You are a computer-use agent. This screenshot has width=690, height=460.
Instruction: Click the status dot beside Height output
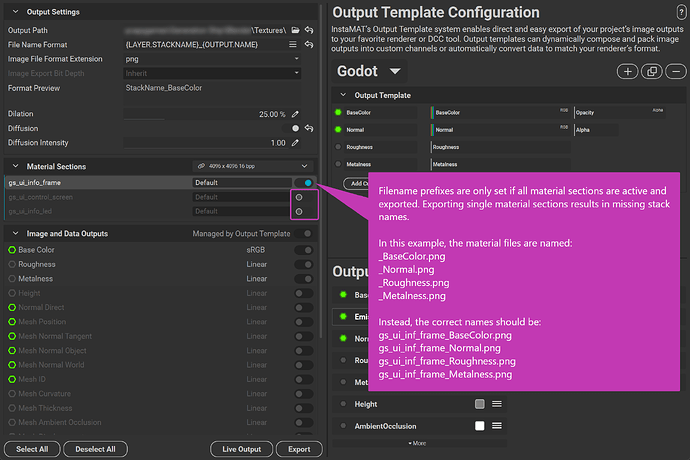click(x=343, y=404)
